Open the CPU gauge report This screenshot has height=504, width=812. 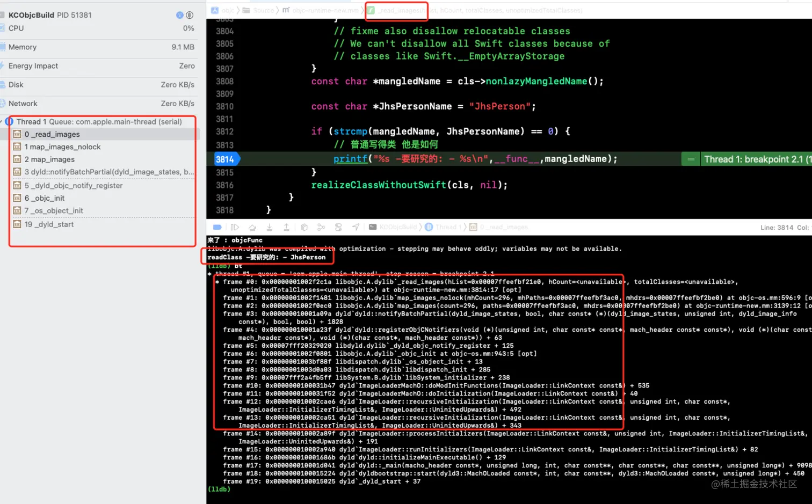coord(99,28)
